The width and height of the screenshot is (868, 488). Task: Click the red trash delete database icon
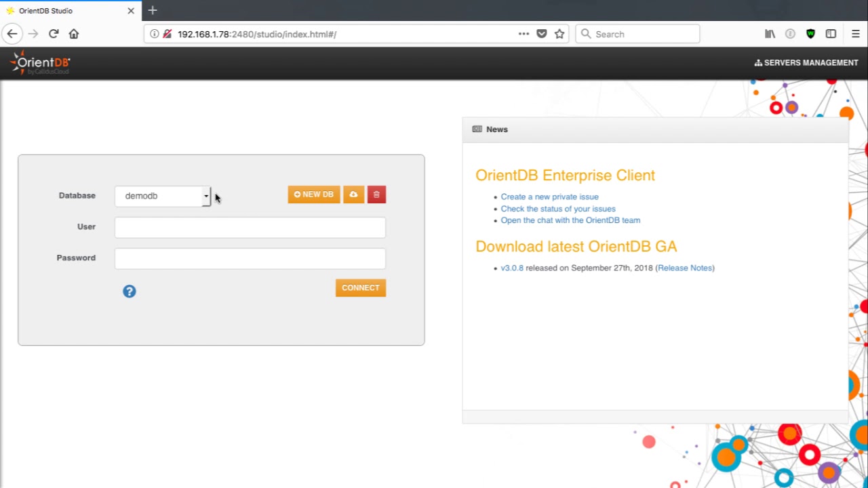coord(376,195)
